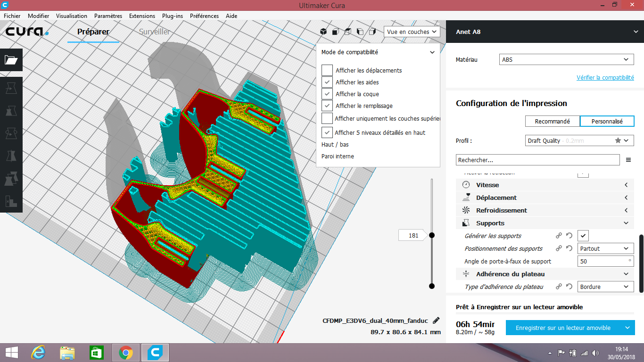Enable Afficher uniquement les couches supérieures checkbox

pos(327,118)
